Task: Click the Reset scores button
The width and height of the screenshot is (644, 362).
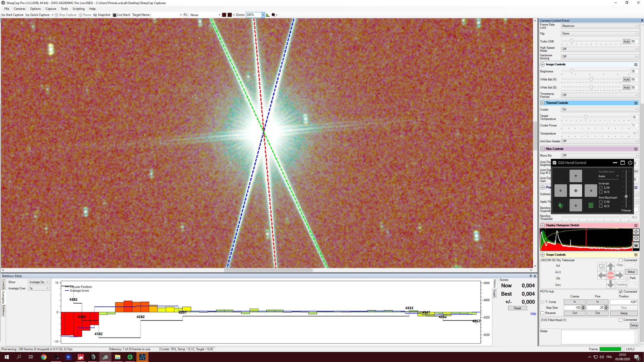Action: 517,308
